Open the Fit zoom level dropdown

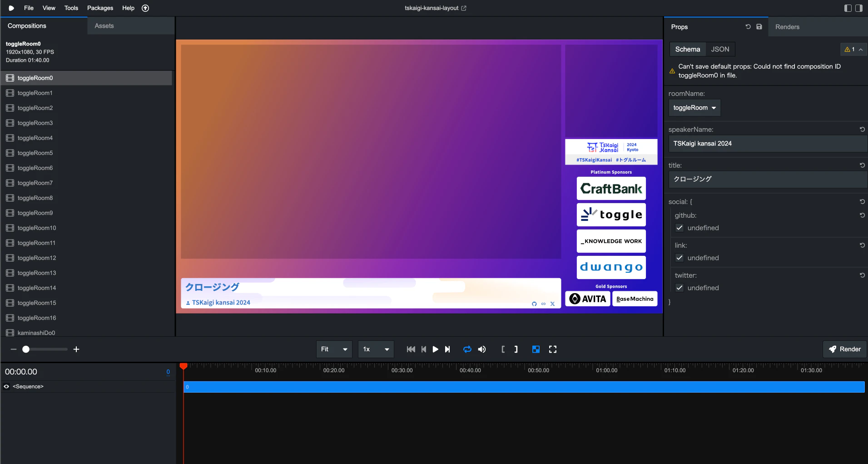click(334, 349)
